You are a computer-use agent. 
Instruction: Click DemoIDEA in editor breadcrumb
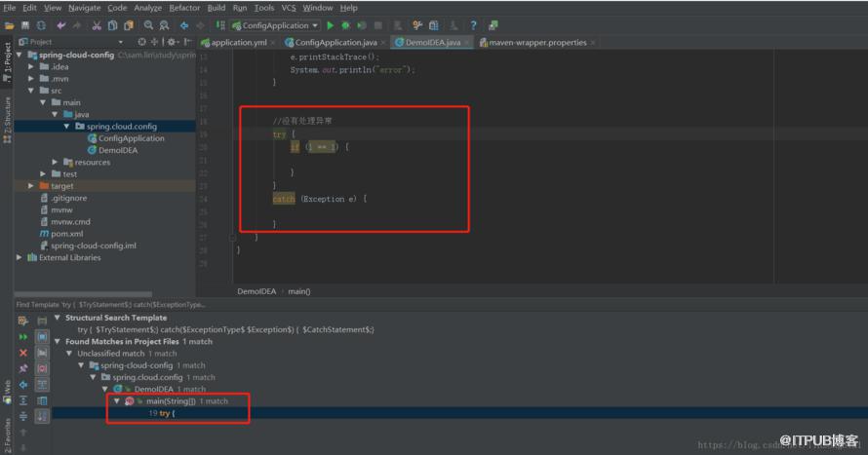(x=256, y=291)
